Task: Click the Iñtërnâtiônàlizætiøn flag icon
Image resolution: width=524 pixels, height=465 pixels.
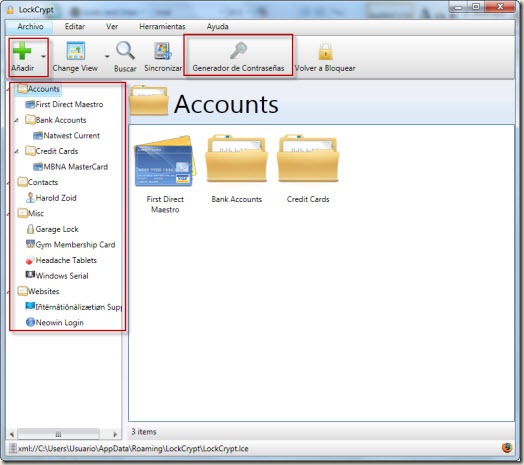Action: pyautogui.click(x=30, y=306)
